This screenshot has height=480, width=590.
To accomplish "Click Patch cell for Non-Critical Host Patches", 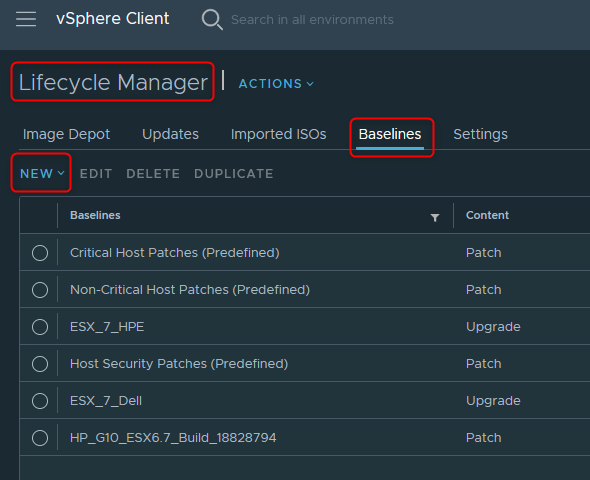I will coord(484,290).
